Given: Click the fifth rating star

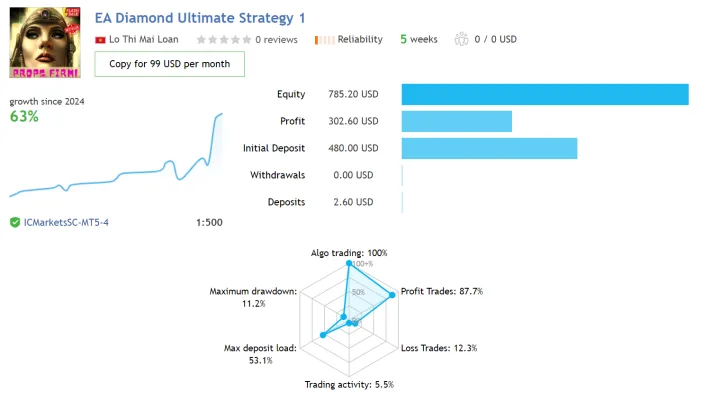Looking at the screenshot, I should click(247, 39).
